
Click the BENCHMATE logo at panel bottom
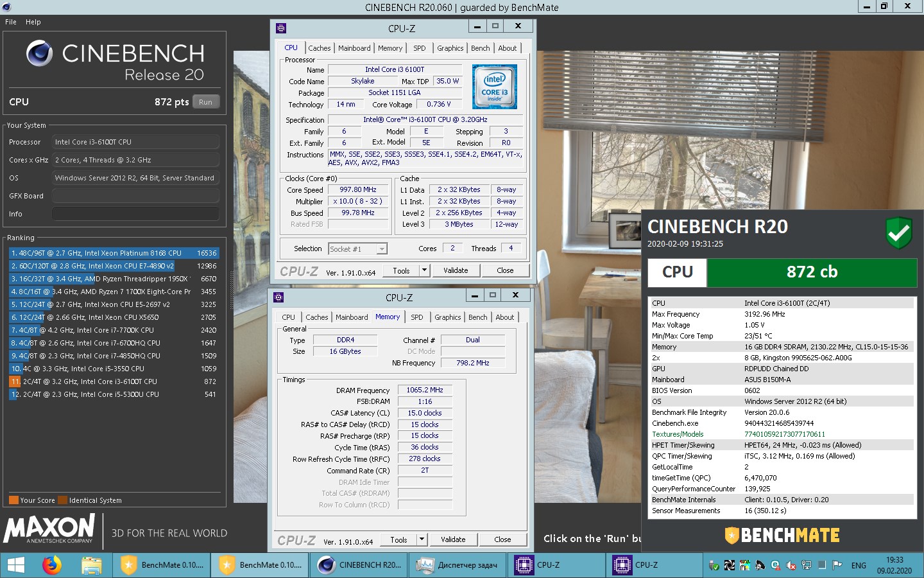pyautogui.click(x=782, y=535)
